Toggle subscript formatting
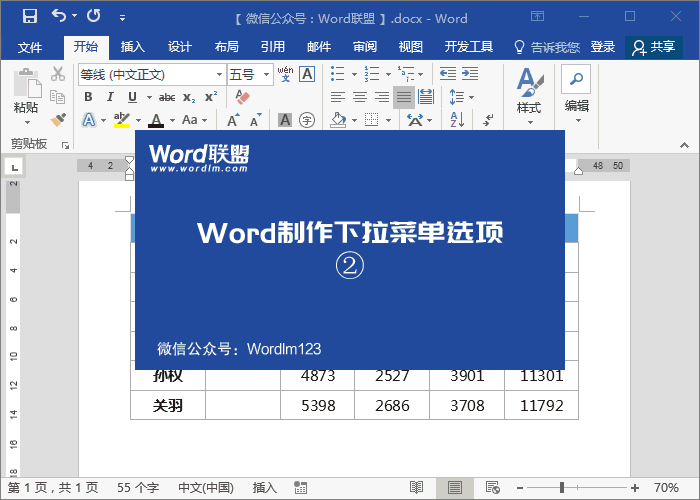Viewport: 700px width, 500px height. [x=189, y=97]
